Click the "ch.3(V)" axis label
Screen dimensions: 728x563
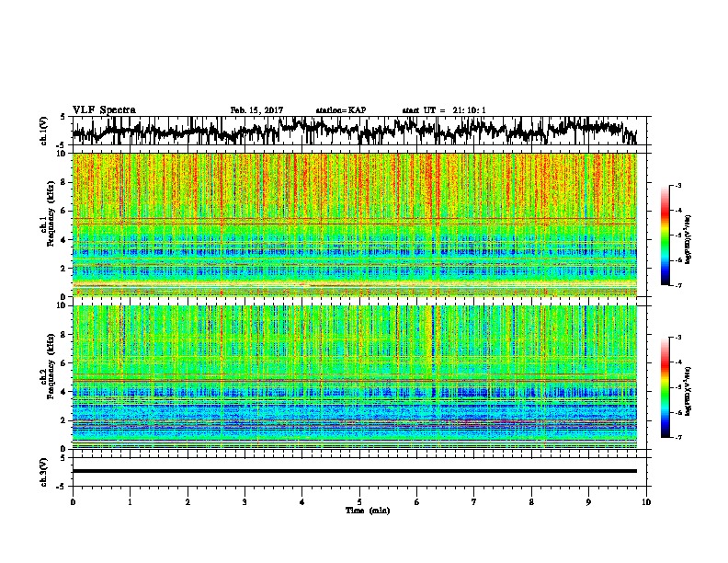click(44, 473)
